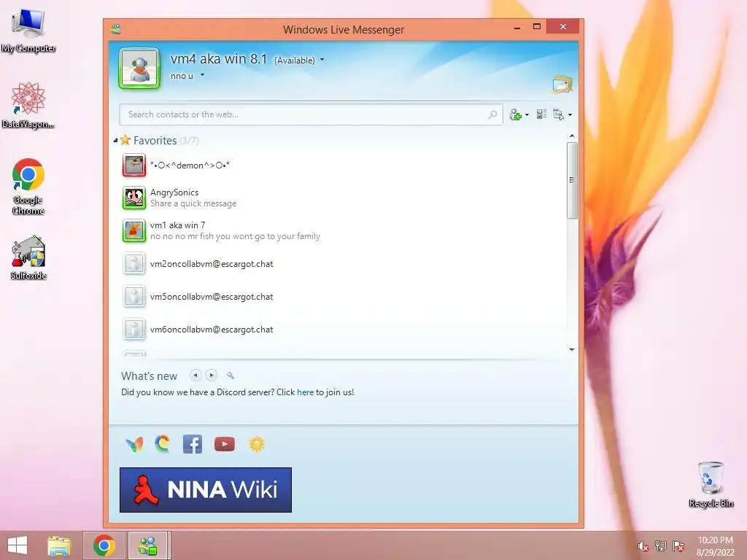
Task: Open Action Center flag tray icon
Action: point(678,545)
